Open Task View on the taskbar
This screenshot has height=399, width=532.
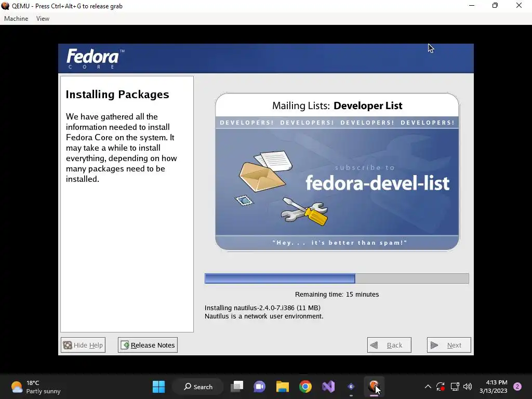click(237, 387)
